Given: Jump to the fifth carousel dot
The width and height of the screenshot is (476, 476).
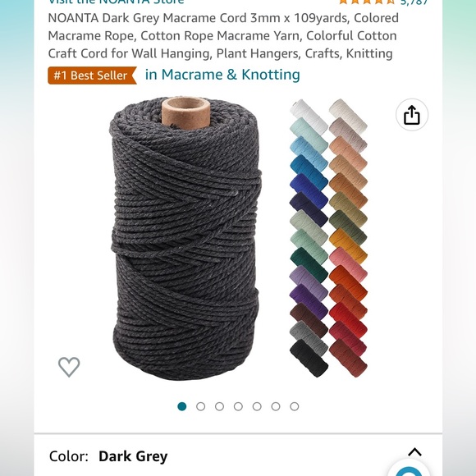Looking at the screenshot, I should click(x=257, y=406).
